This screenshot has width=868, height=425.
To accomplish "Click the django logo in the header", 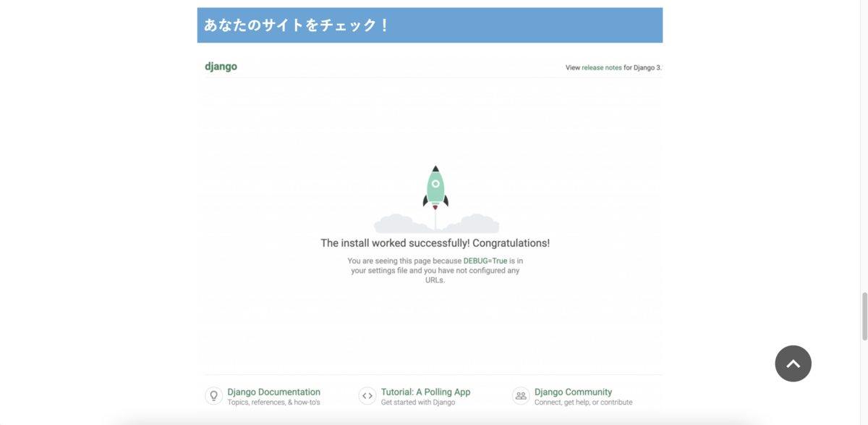I will point(221,66).
